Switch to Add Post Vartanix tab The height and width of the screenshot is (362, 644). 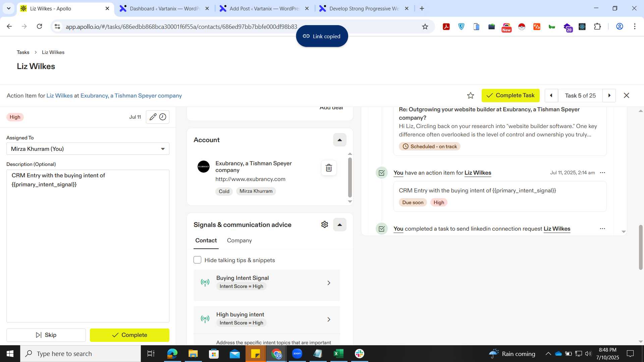click(264, 9)
